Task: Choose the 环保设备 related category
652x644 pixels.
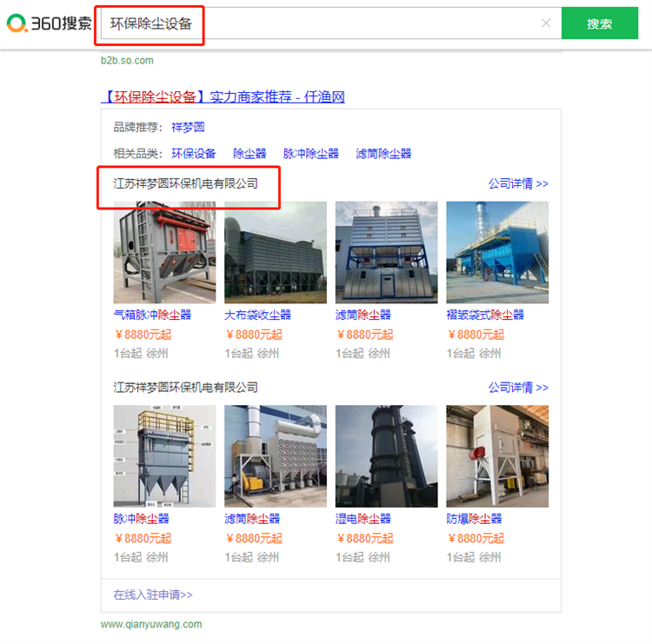Action: 193,154
